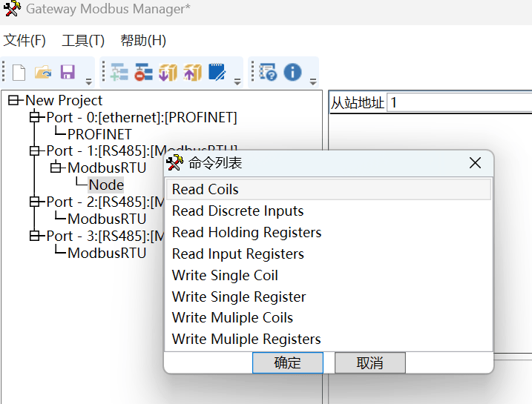
Task: Select Read Input Registers command
Action: (329, 254)
